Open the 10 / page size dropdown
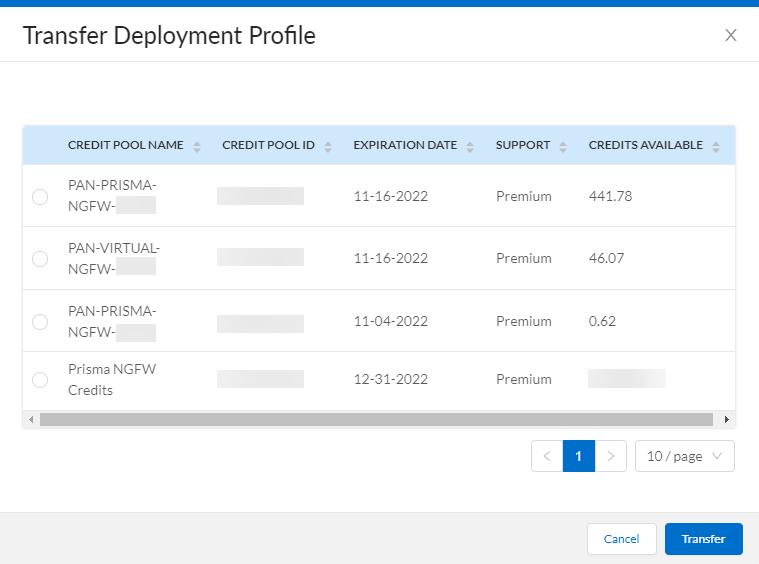The width and height of the screenshot is (759, 564). point(685,456)
